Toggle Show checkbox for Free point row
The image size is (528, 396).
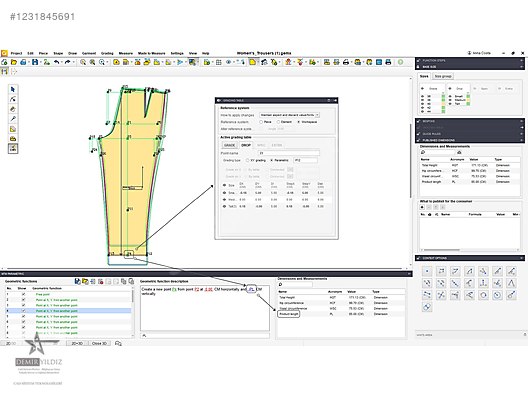pos(23,294)
